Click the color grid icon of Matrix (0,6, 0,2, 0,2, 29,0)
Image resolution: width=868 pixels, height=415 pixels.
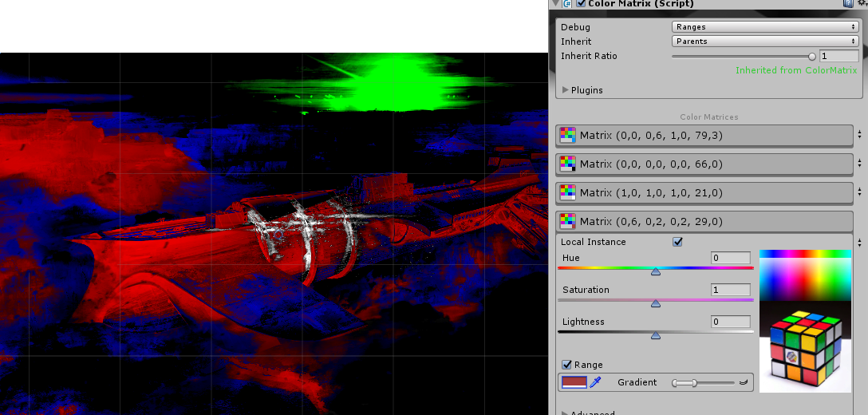(x=567, y=222)
